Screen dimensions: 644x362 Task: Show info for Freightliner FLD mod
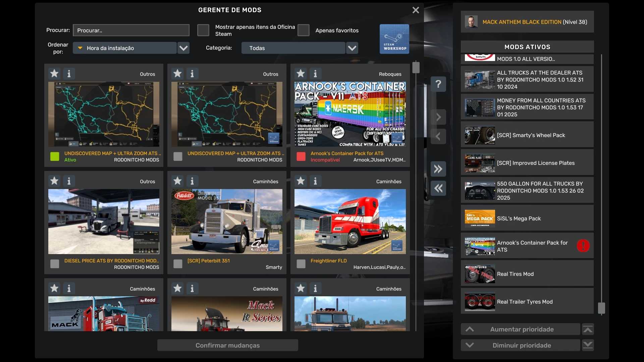pos(315,181)
